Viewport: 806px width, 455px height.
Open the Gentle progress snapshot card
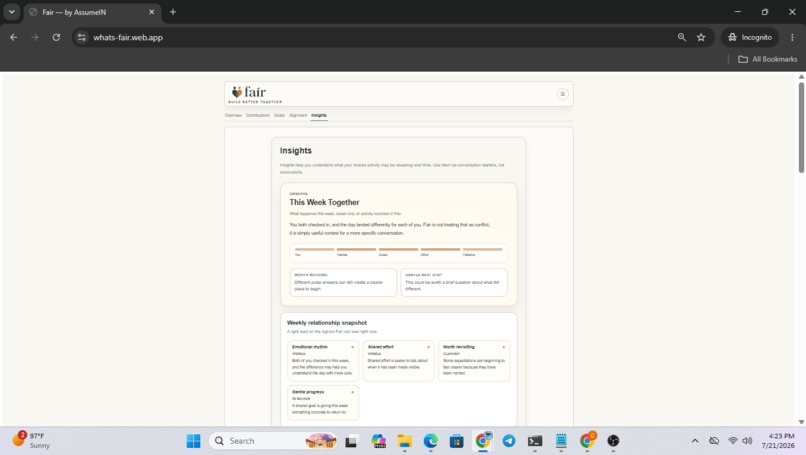coord(323,403)
